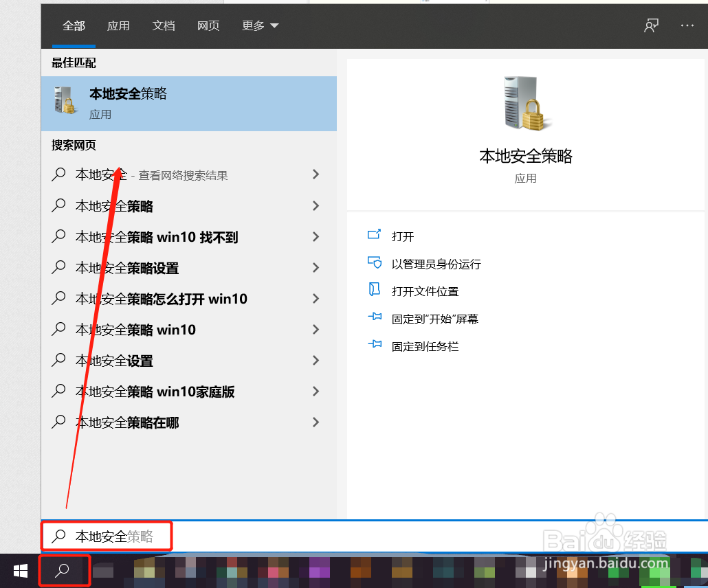Viewport: 708px width, 588px height.
Task: Expand the 本地安全设置 suggestion chevron
Action: (x=316, y=361)
